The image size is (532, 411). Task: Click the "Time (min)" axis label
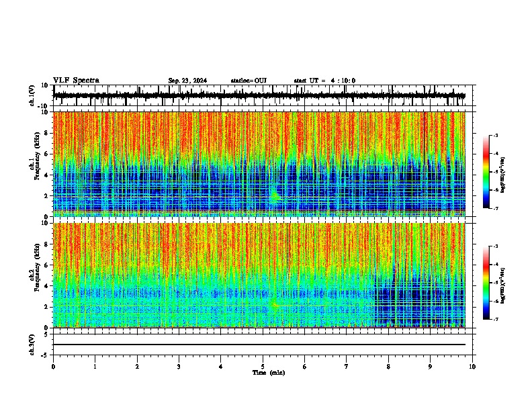[269, 373]
